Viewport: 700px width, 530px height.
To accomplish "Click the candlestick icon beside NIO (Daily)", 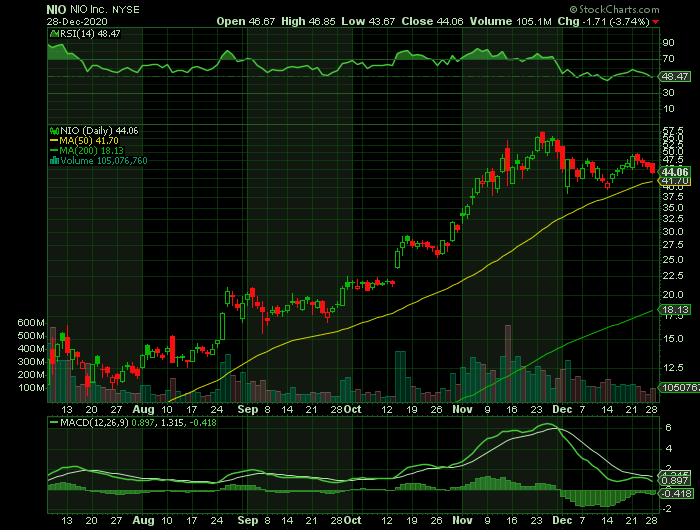I will (x=54, y=131).
